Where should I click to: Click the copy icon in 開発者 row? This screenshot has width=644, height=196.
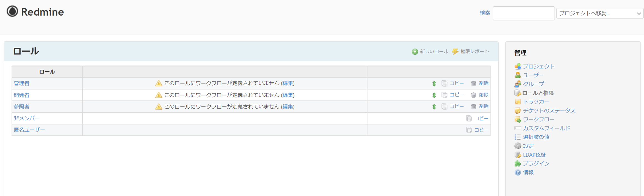click(x=444, y=95)
